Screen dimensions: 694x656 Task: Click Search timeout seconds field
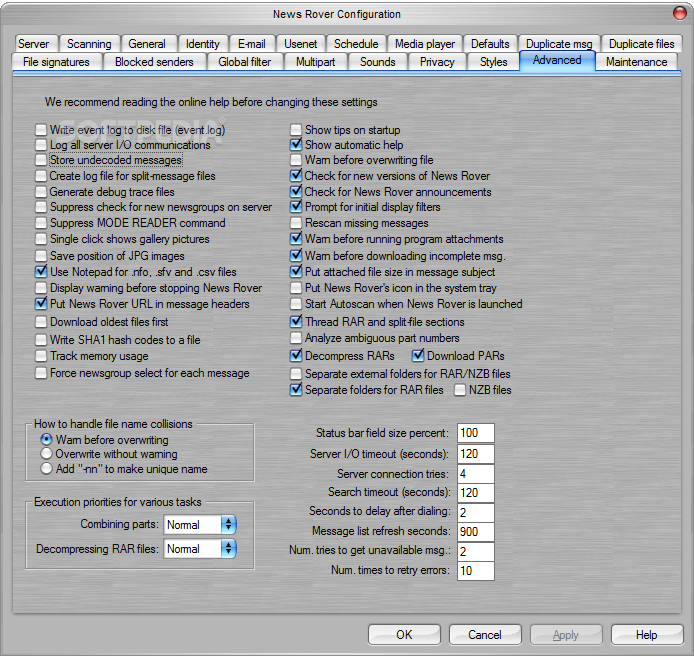[476, 493]
